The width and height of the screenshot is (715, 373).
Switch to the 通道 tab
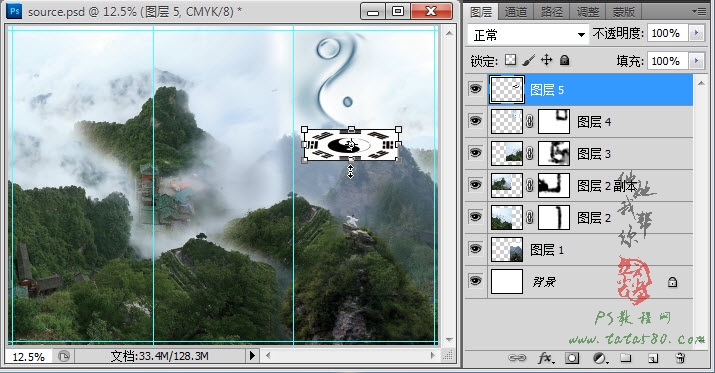click(x=516, y=11)
